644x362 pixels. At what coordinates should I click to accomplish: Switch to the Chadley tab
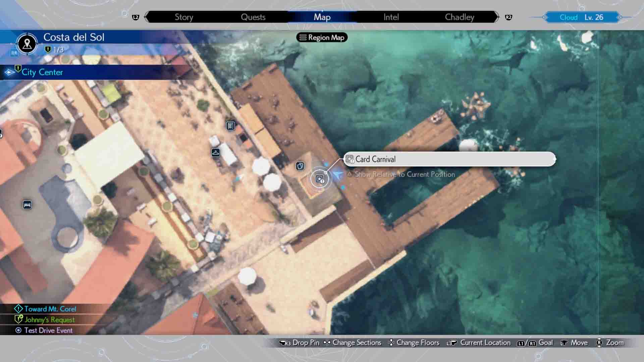click(x=460, y=17)
